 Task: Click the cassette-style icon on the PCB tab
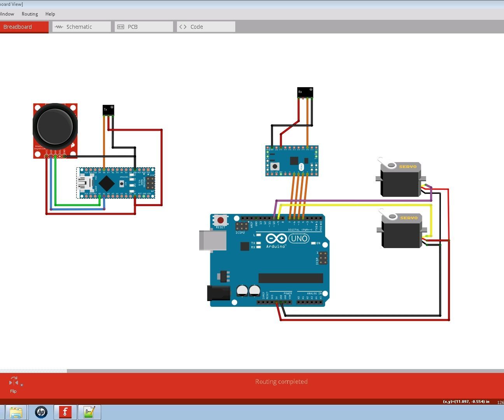click(121, 26)
